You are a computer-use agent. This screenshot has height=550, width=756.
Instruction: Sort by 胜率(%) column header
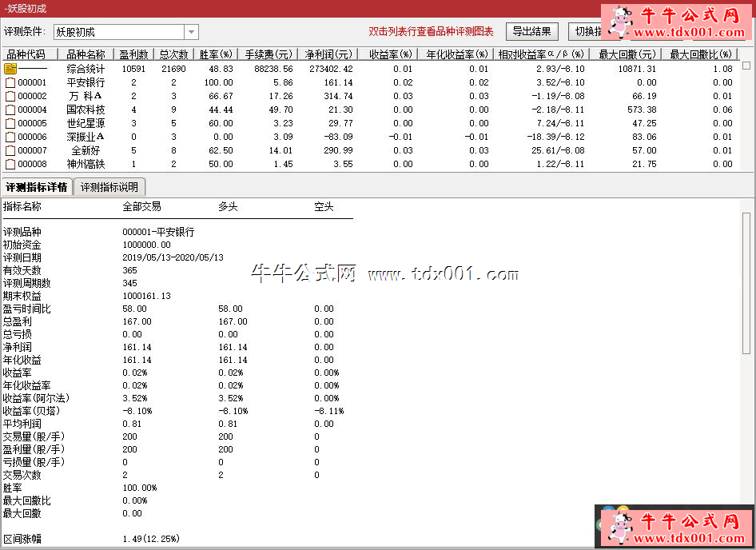click(x=216, y=54)
